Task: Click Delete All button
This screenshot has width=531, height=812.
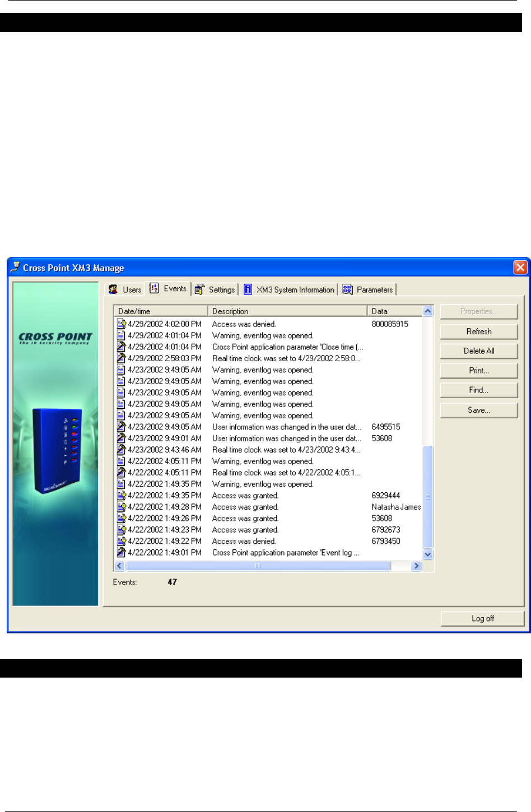Action: (479, 351)
